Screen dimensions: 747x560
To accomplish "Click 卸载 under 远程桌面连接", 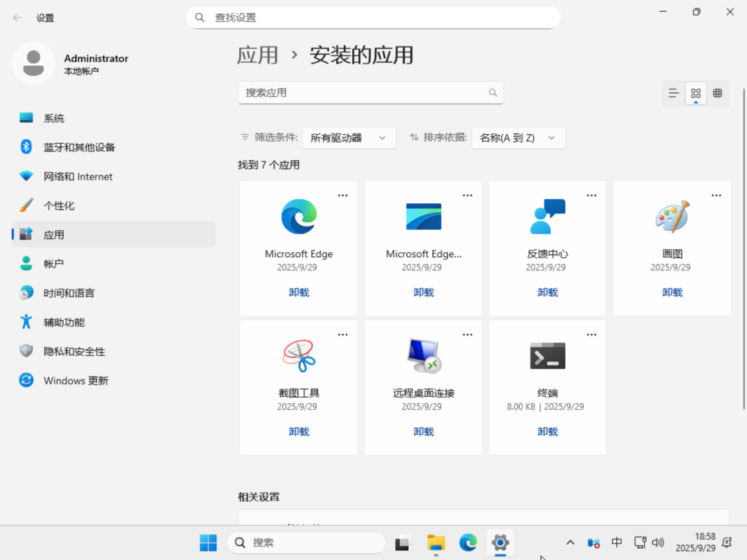I will point(423,431).
